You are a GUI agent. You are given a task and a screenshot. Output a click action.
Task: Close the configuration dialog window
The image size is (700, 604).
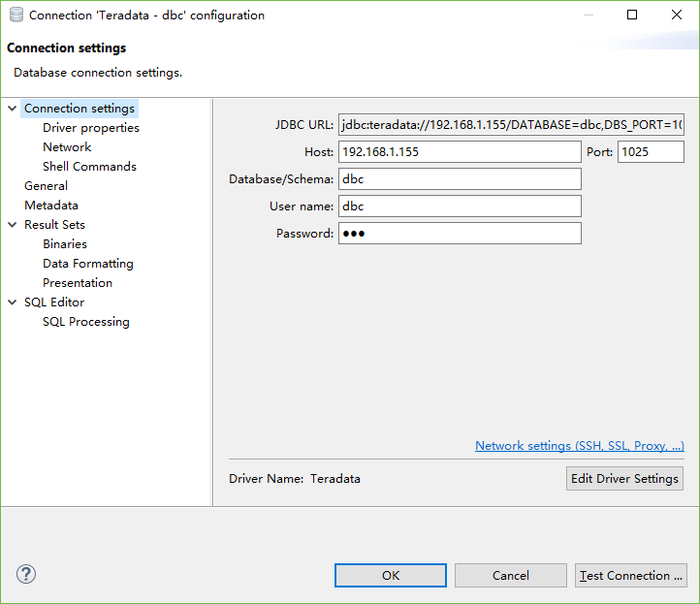point(677,15)
